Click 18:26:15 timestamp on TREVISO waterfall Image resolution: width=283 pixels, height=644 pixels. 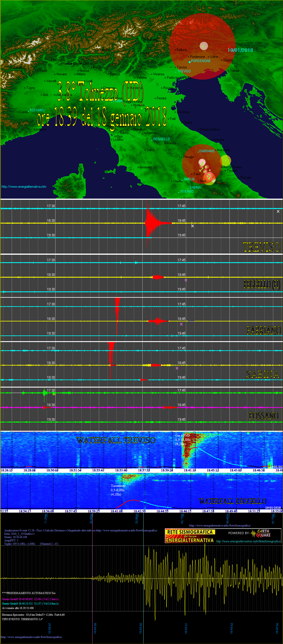7,470
